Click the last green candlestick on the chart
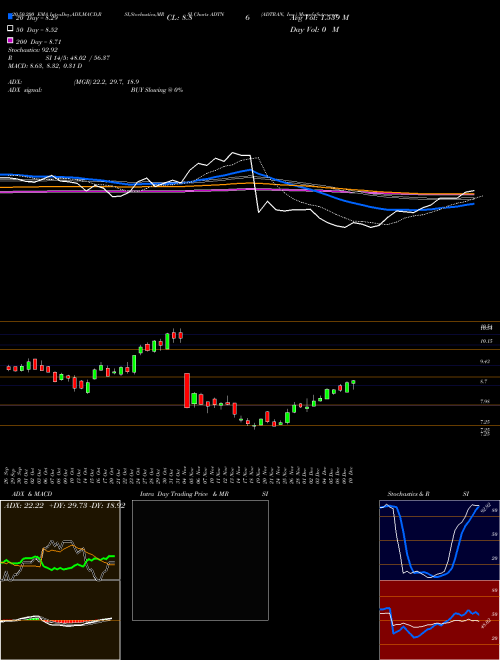This screenshot has width=500, height=660. (x=354, y=382)
